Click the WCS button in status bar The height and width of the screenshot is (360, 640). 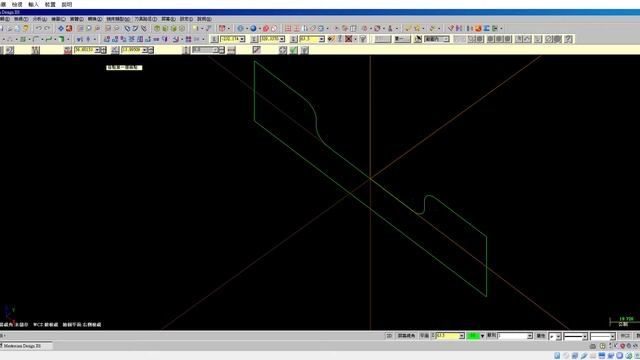tap(625, 336)
